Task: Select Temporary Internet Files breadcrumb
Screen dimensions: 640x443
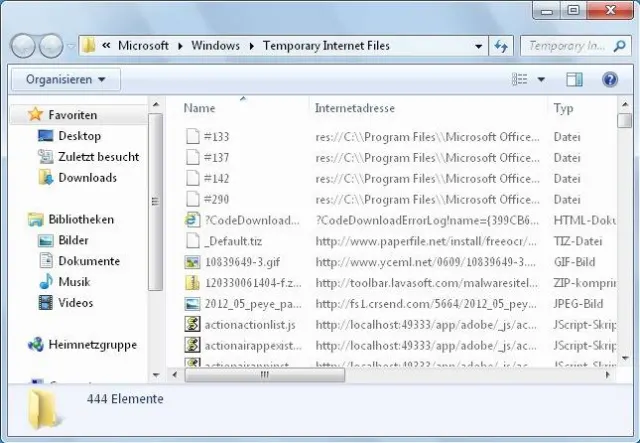Action: pos(326,46)
